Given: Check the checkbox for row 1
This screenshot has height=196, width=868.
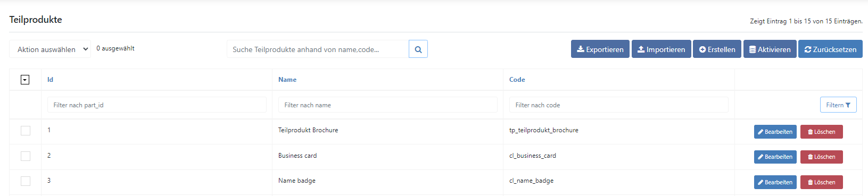Looking at the screenshot, I should (26, 131).
